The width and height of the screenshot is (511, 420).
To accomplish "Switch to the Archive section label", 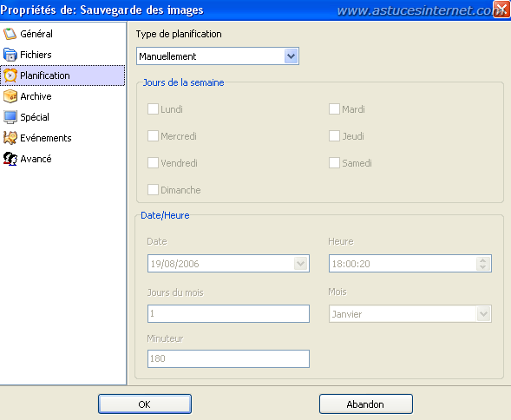I will click(36, 96).
